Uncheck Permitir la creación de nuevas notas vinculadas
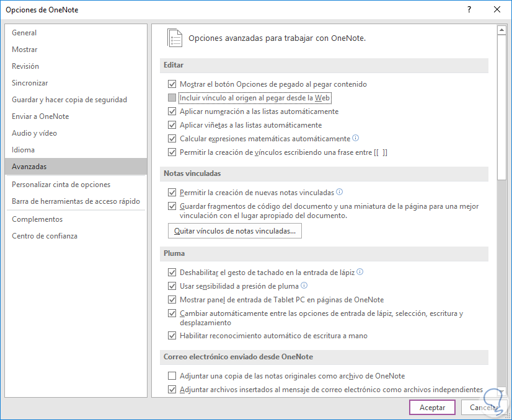512x420 pixels. [172, 193]
